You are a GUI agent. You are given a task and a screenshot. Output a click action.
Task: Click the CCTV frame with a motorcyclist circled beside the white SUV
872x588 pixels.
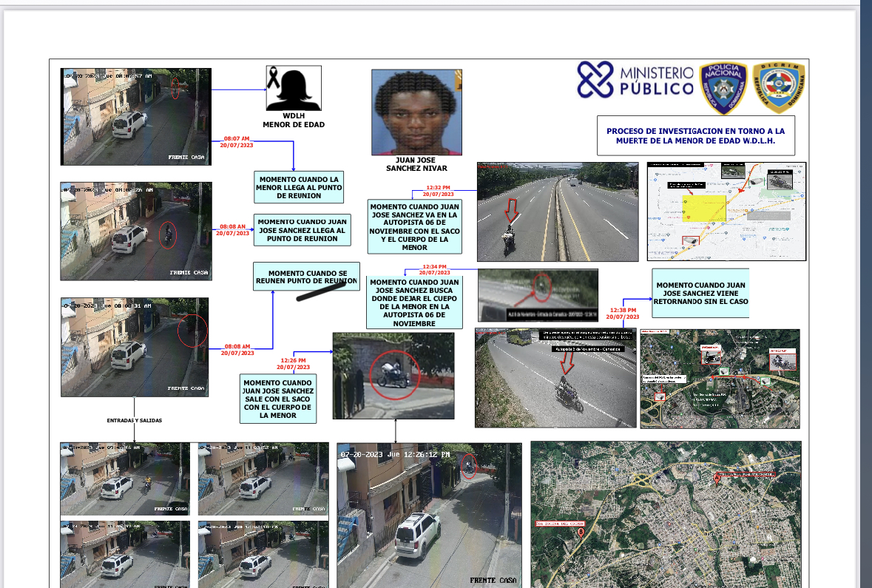[x=136, y=231]
